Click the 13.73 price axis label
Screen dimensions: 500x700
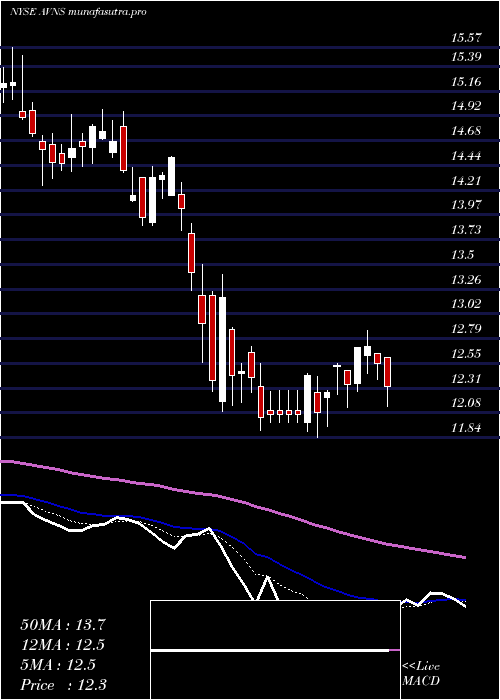click(x=467, y=230)
